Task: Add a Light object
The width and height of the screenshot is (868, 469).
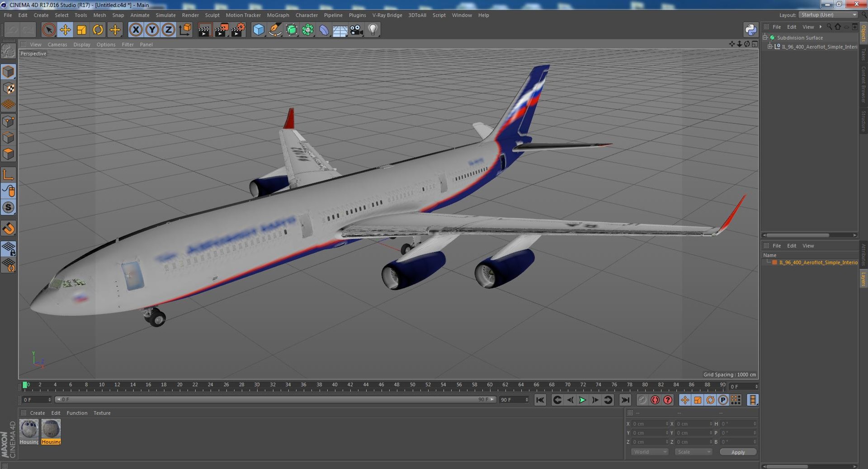Action: click(373, 30)
